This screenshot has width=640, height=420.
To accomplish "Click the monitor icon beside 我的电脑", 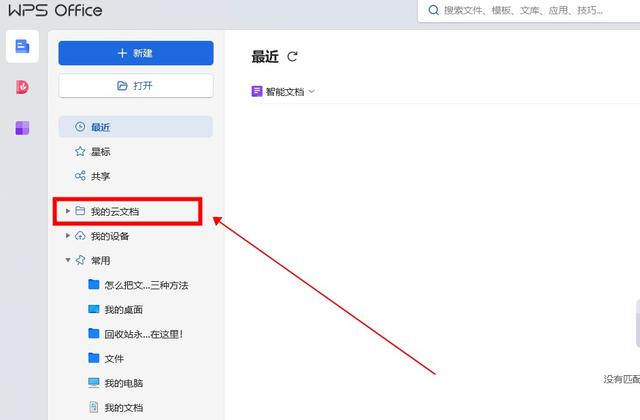I will (94, 382).
